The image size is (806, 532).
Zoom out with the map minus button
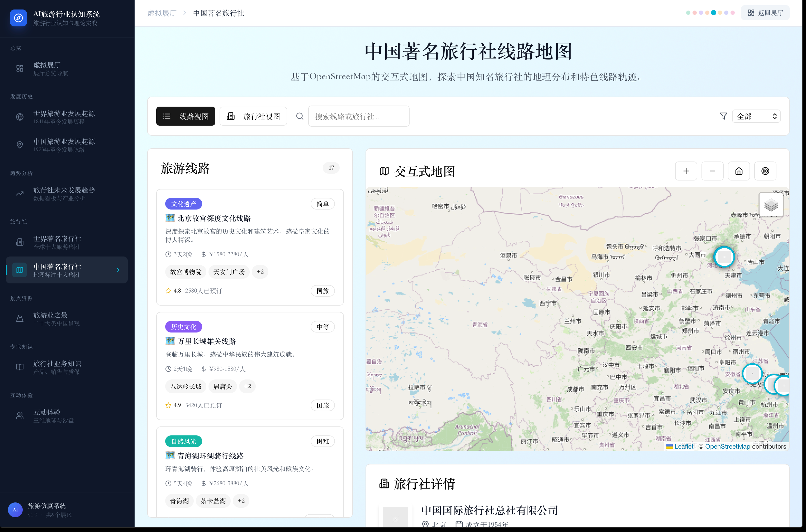pyautogui.click(x=712, y=171)
